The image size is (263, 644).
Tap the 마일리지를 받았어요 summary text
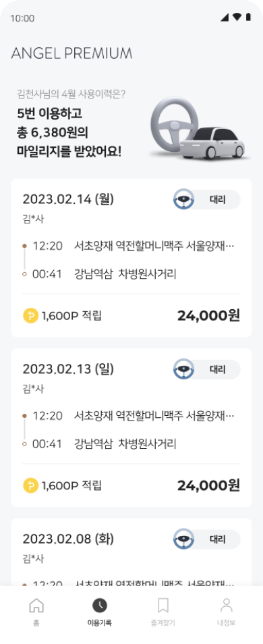(x=69, y=152)
